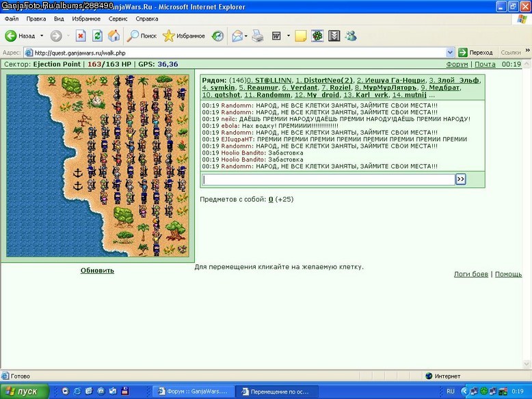Click the chat message input field
Viewport: 532px width, 399px height.
pyautogui.click(x=329, y=180)
